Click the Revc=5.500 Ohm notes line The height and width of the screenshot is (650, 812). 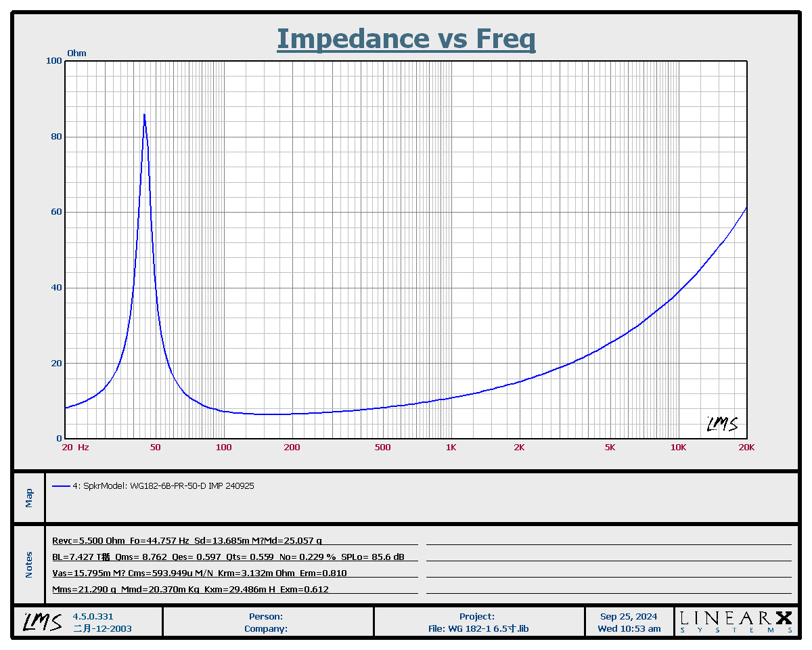click(187, 540)
